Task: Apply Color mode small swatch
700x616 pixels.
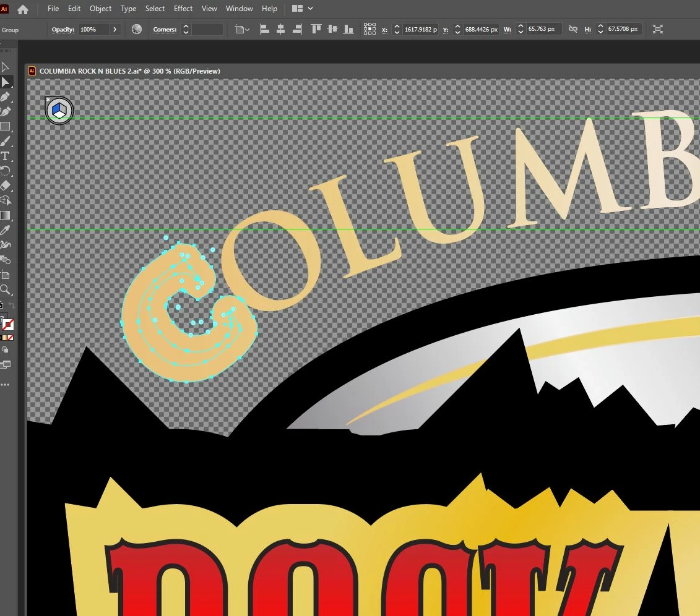Action: 1,338
